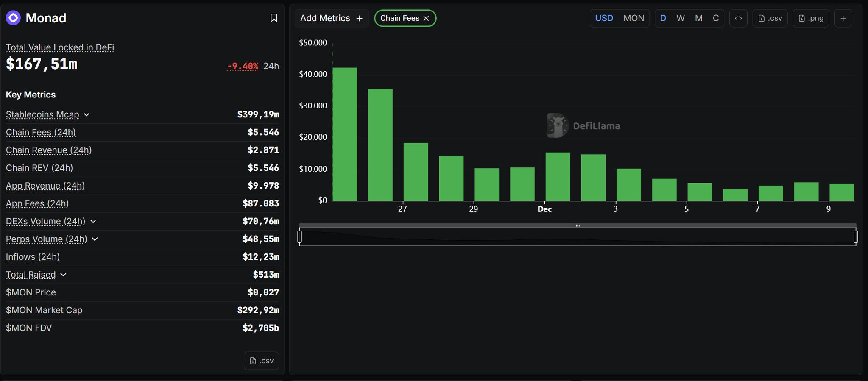Select the monthly M interval
The image size is (868, 381).
click(699, 18)
